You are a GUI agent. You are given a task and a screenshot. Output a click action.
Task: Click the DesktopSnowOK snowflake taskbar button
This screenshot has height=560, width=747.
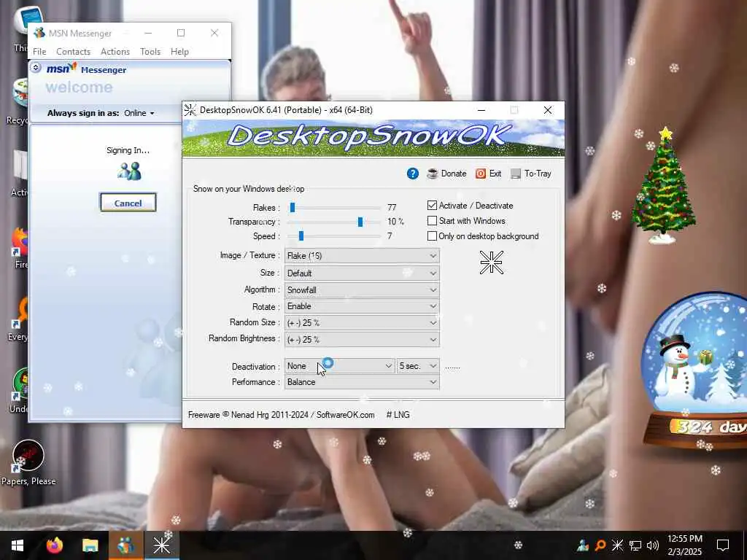click(161, 545)
